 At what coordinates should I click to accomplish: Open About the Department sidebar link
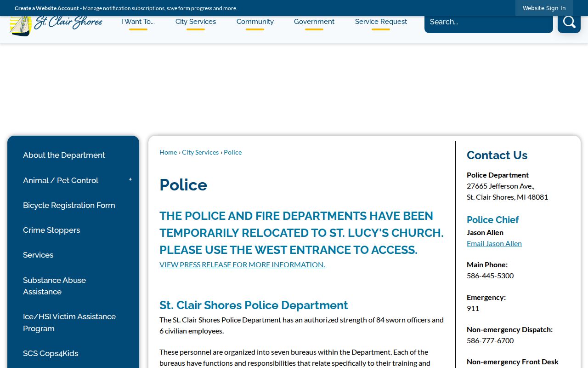tap(64, 155)
